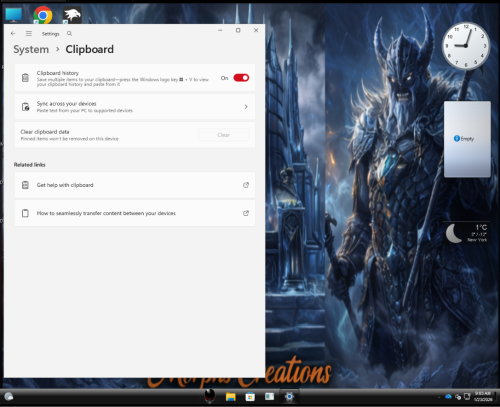This screenshot has height=407, width=500.
Task: Open the Settings hamburger navigation menu
Action: [x=29, y=33]
